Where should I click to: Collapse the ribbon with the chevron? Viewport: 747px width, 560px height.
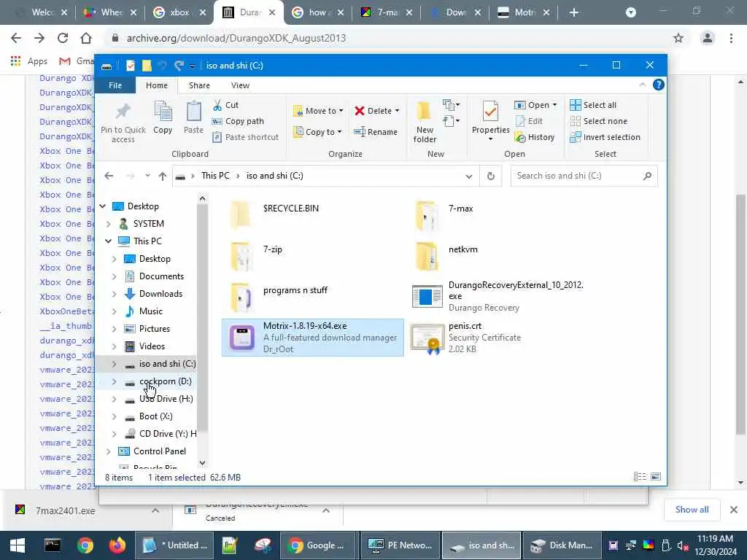(x=642, y=85)
